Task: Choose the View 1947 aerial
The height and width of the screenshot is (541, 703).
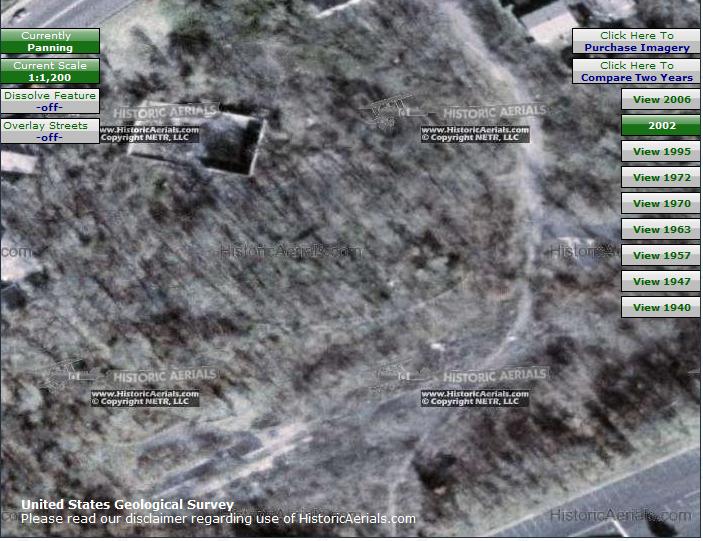Action: 660,281
